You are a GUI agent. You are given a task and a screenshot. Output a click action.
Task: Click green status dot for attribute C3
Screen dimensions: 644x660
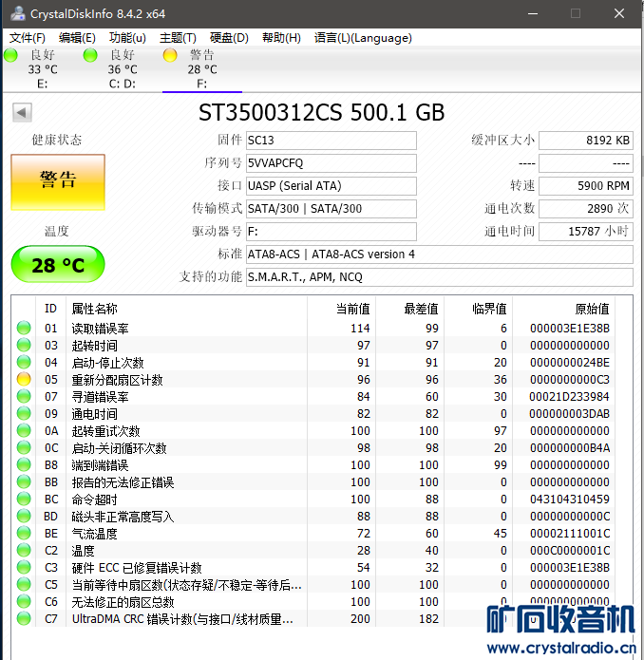tap(24, 567)
